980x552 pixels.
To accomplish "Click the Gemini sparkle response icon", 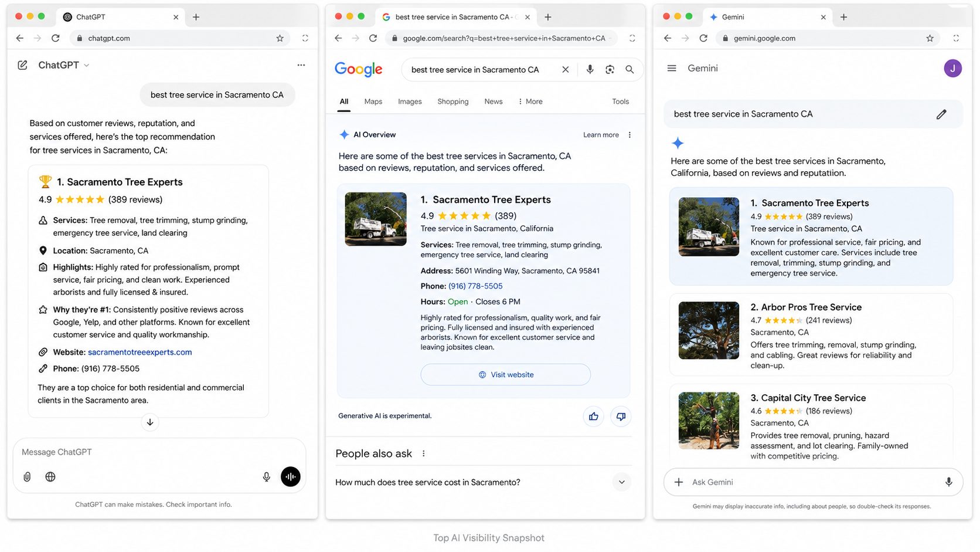I will (x=678, y=143).
